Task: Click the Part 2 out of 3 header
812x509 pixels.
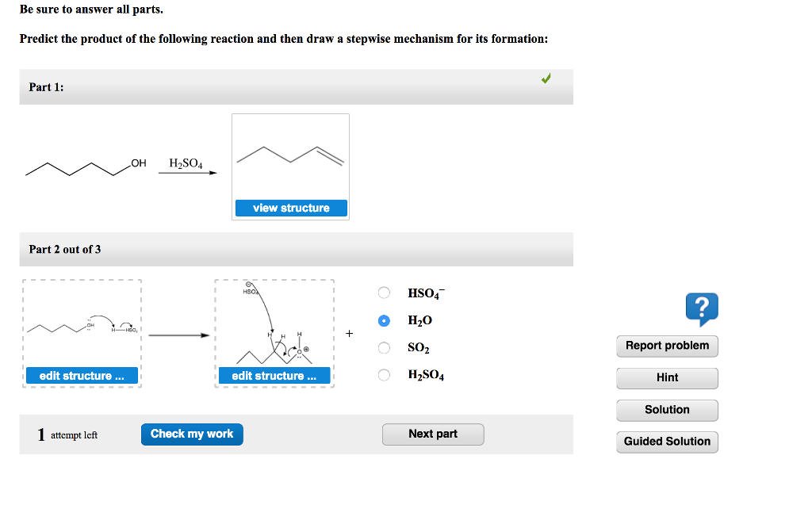Action: coord(297,249)
